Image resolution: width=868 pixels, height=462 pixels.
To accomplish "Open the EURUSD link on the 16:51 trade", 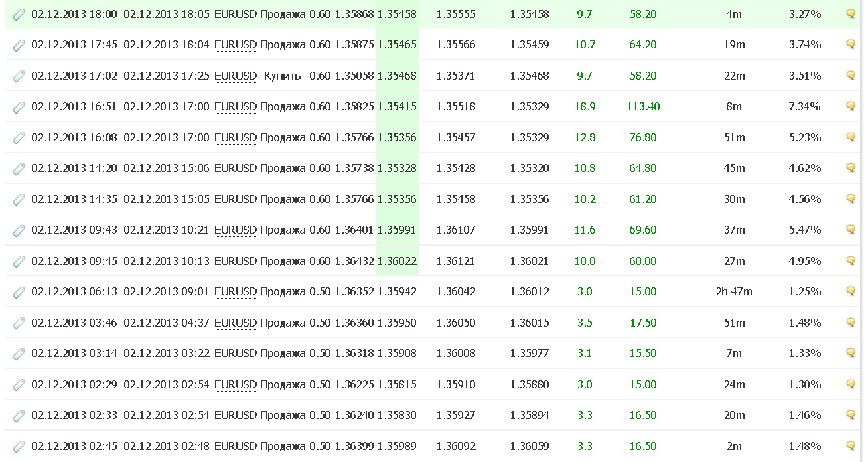I will click(236, 106).
